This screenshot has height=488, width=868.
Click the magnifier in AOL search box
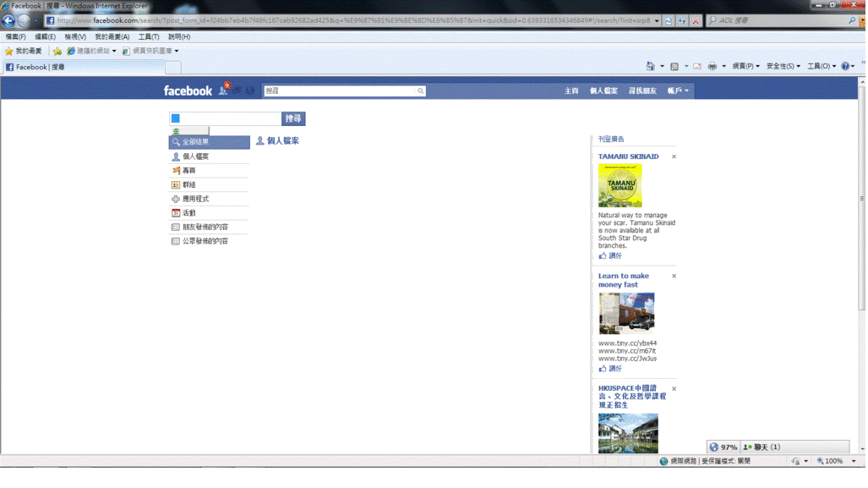pyautogui.click(x=852, y=20)
